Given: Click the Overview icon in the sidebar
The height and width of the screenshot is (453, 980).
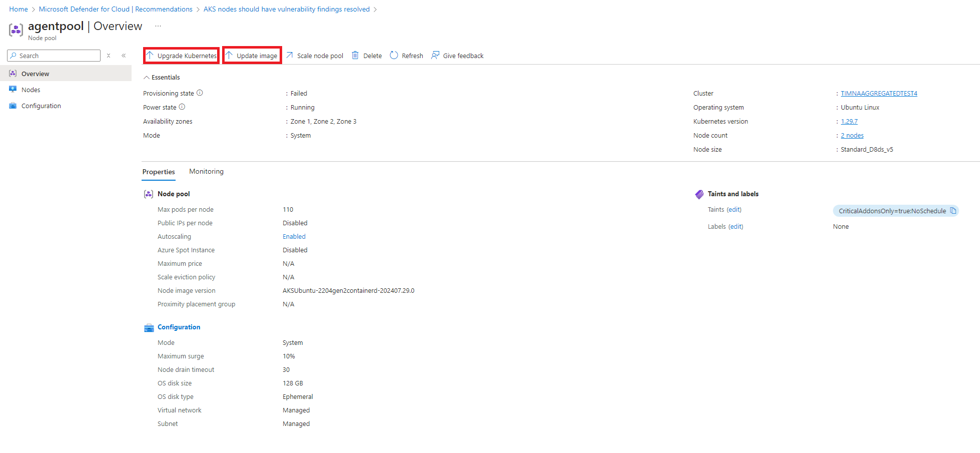Looking at the screenshot, I should [x=13, y=74].
